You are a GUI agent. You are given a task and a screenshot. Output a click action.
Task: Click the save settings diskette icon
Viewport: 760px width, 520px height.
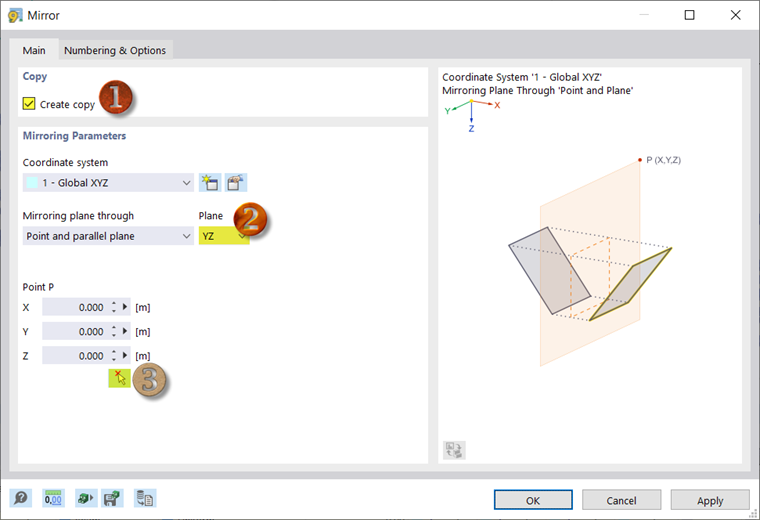[112, 498]
